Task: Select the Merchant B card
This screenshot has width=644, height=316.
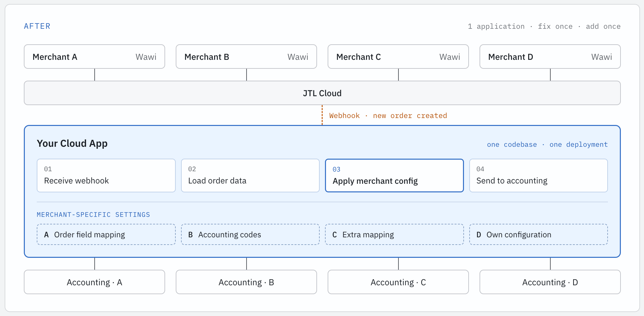Action: (x=246, y=57)
